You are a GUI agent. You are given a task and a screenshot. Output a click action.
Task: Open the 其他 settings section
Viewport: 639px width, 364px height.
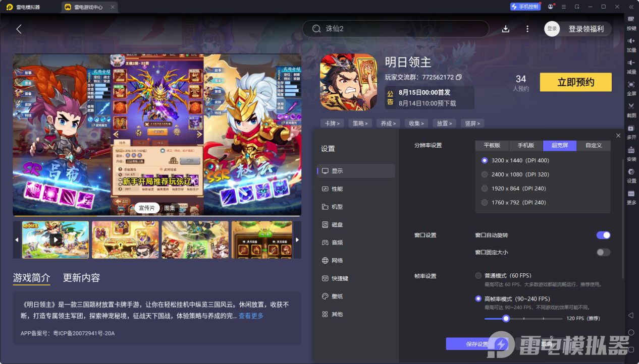356,314
